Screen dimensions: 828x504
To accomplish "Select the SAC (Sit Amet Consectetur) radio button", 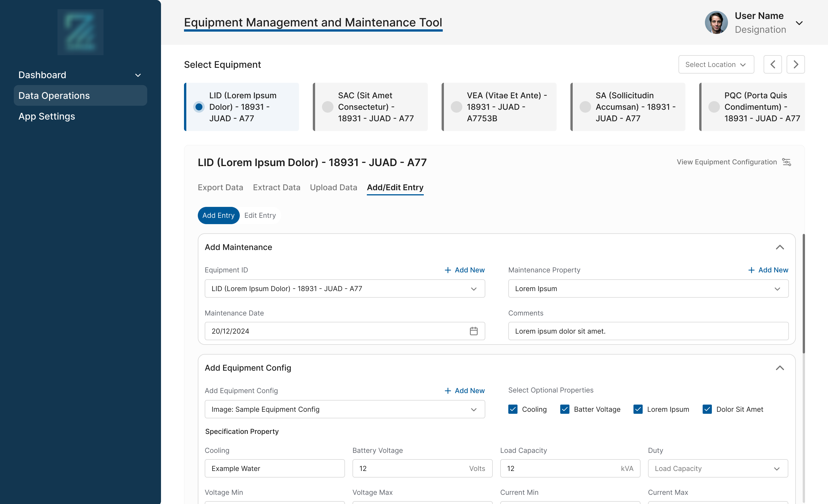I will [327, 107].
